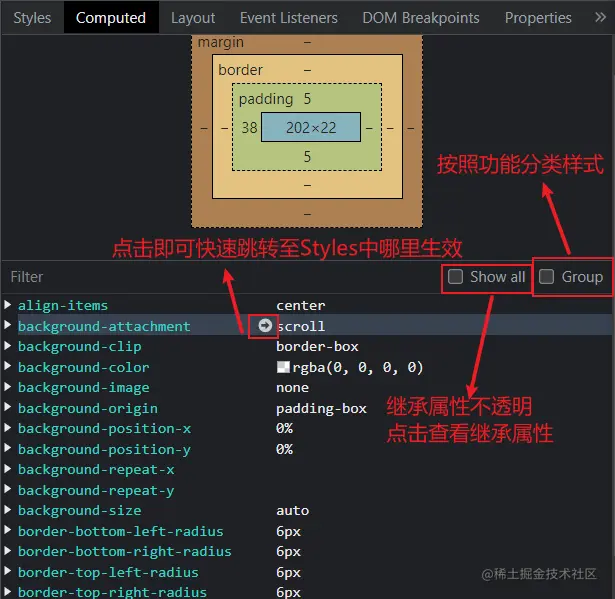Show more DevTools tabs chevron

(x=600, y=17)
